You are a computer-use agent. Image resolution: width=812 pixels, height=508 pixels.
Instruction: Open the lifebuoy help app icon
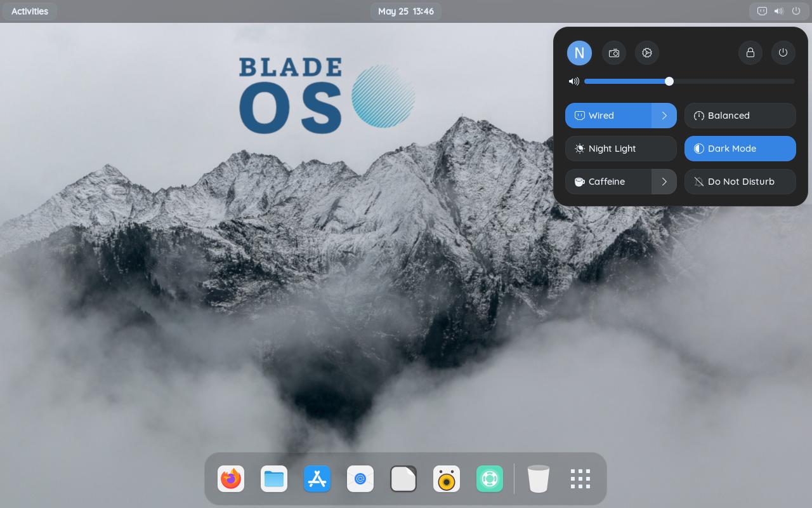pos(490,479)
